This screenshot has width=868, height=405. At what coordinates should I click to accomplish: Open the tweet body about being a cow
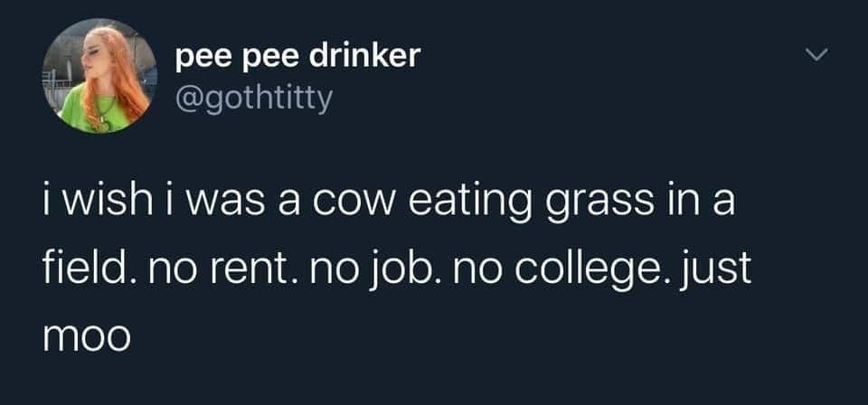click(397, 268)
